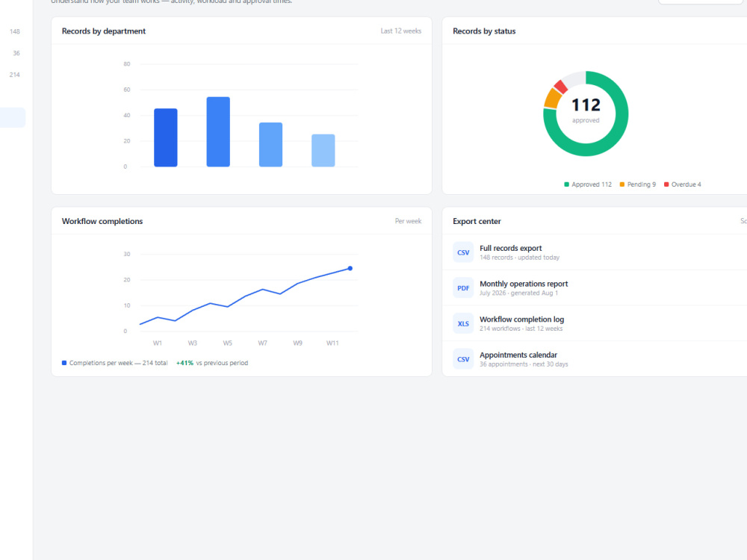Viewport: 747px width, 560px height.
Task: Open the Monthly operations report export
Action: [595, 288]
